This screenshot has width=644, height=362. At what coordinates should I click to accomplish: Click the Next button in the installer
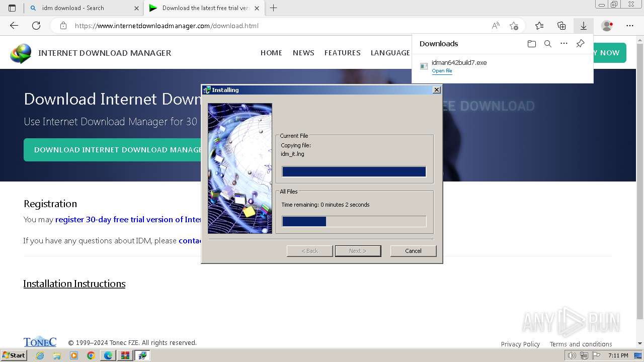pos(358,251)
